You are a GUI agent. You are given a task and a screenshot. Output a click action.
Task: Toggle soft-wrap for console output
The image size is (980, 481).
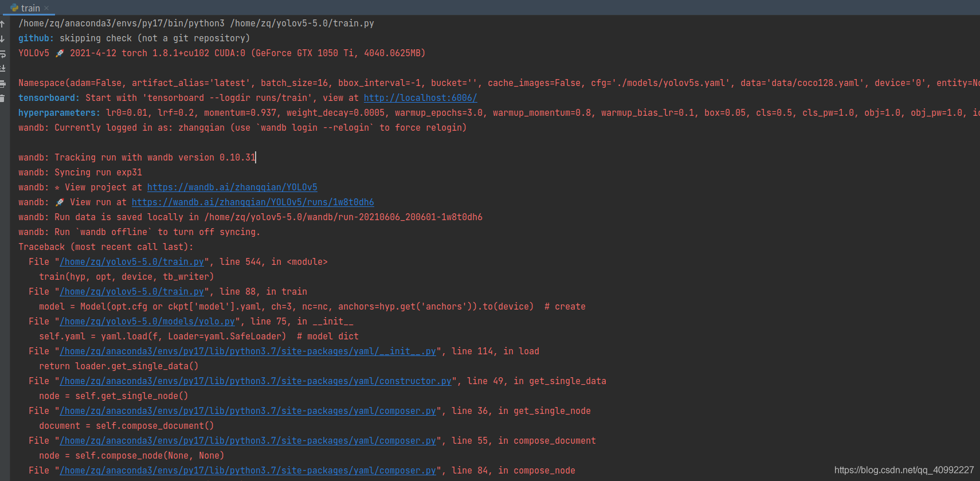click(x=2, y=54)
